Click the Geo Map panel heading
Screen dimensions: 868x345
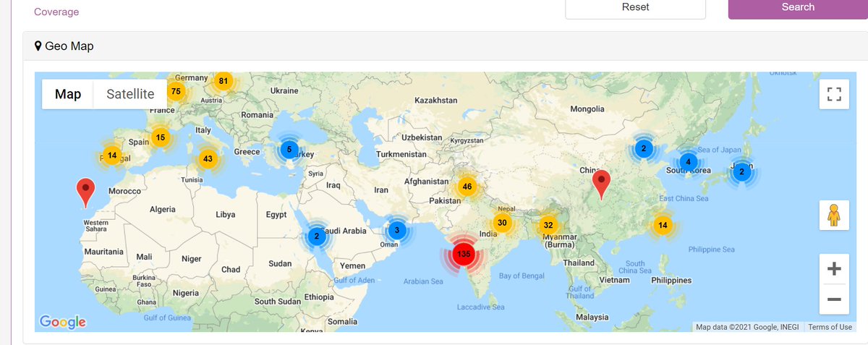64,46
